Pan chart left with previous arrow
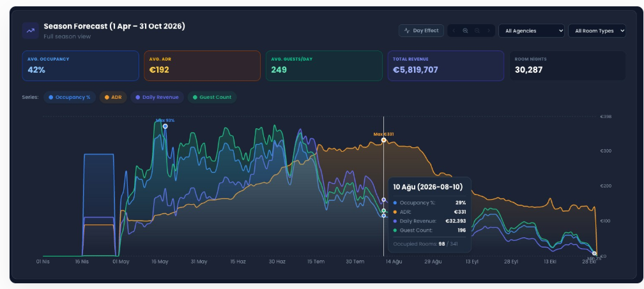This screenshot has height=289, width=644. tap(454, 31)
